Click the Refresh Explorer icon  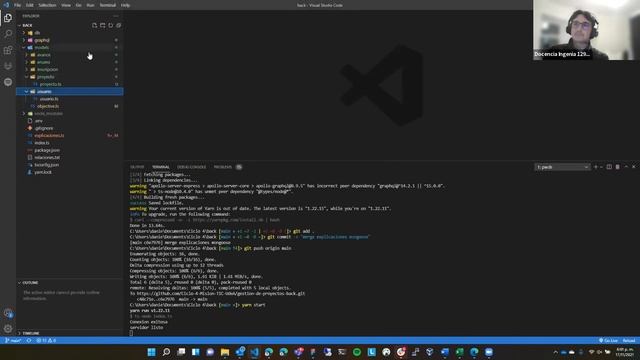pyautogui.click(x=111, y=25)
